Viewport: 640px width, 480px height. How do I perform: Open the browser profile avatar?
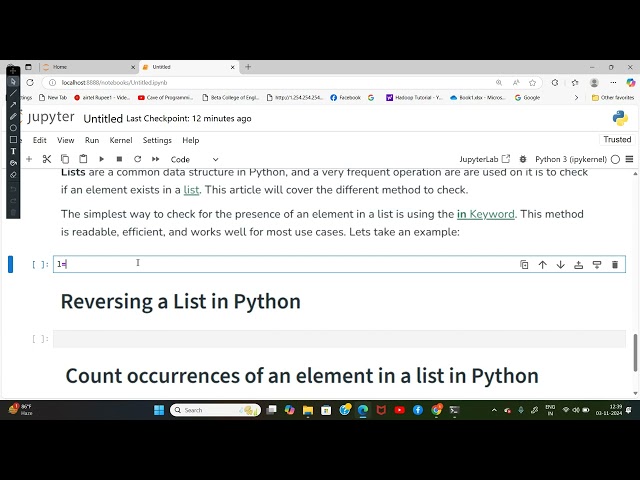(x=594, y=82)
